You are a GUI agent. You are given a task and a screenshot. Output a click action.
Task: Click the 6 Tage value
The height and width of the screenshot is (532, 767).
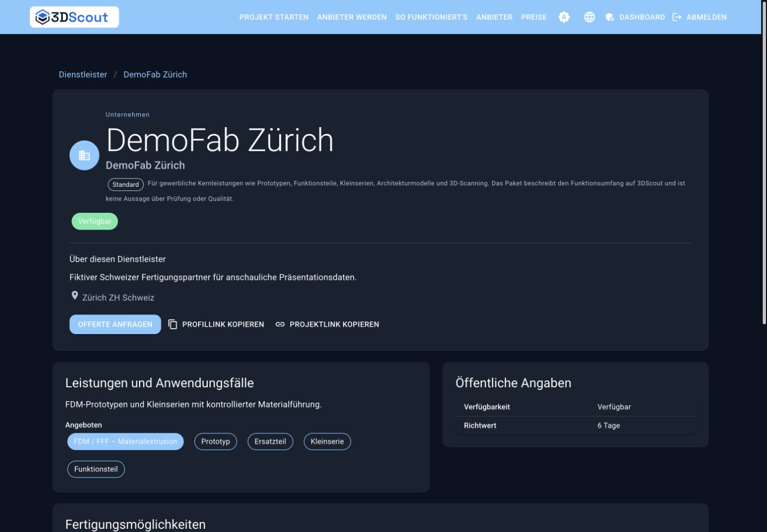(609, 425)
